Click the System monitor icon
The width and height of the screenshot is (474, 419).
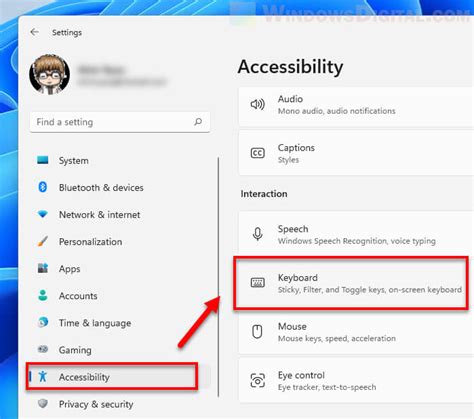click(43, 160)
